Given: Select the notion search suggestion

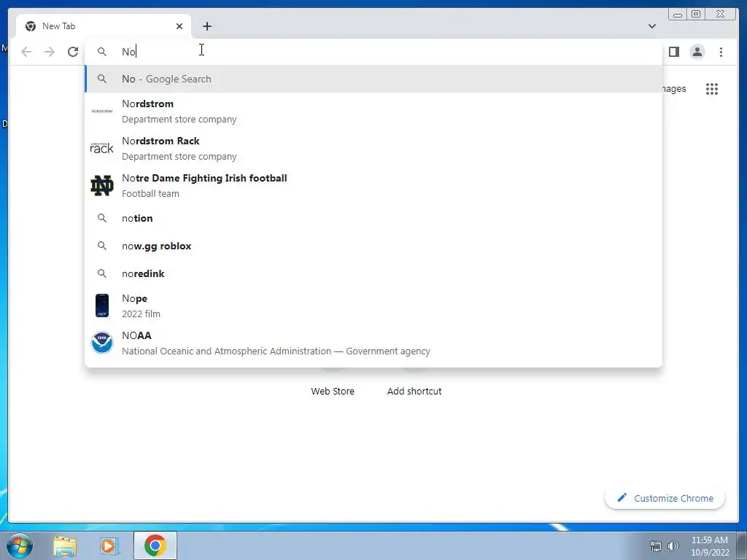Looking at the screenshot, I should point(373,218).
